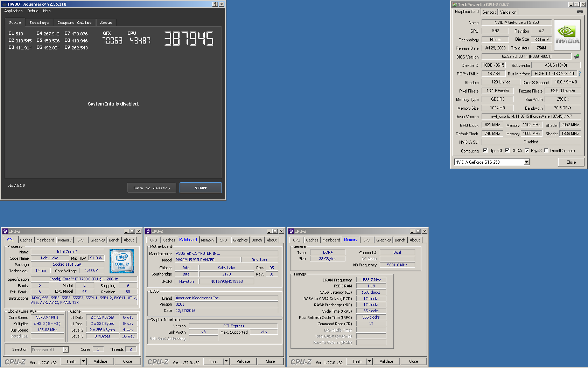Open the Help menu in Aquamark

pos(47,11)
